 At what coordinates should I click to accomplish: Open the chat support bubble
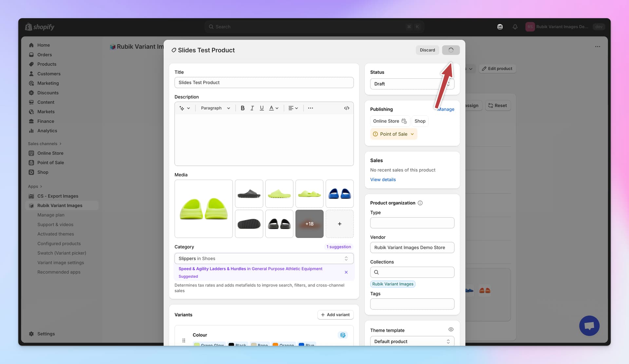(x=589, y=326)
